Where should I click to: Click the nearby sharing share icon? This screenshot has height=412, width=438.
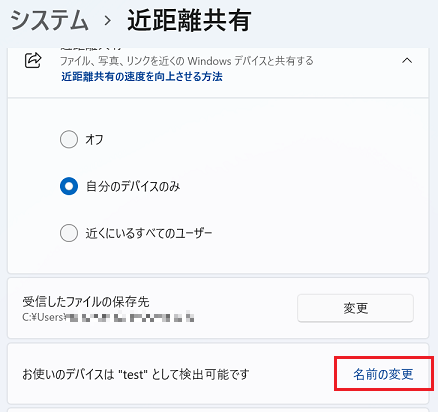[33, 60]
